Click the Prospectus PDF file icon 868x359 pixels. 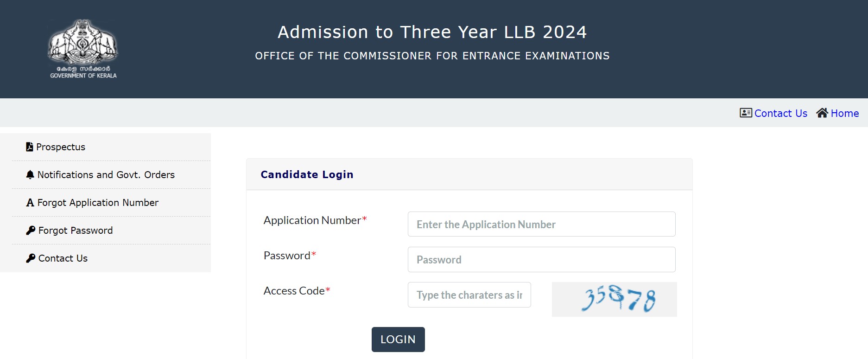tap(30, 147)
